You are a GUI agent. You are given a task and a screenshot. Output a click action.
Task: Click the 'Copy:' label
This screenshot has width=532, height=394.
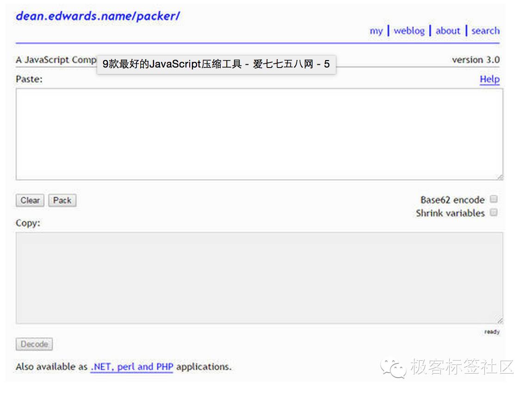28,223
